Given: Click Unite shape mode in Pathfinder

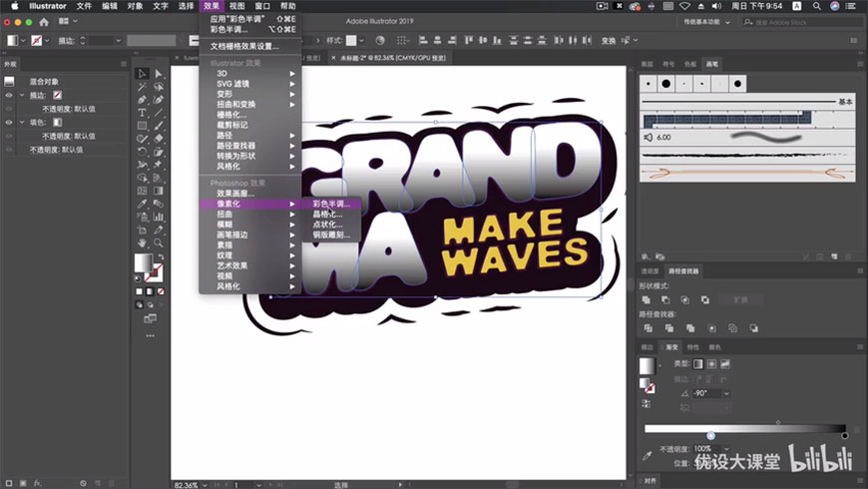Looking at the screenshot, I should coord(647,299).
